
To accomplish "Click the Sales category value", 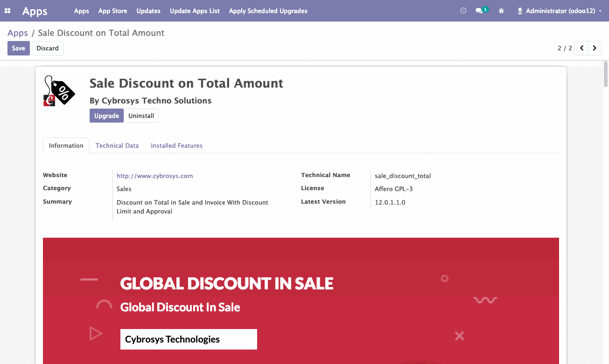I will click(124, 189).
